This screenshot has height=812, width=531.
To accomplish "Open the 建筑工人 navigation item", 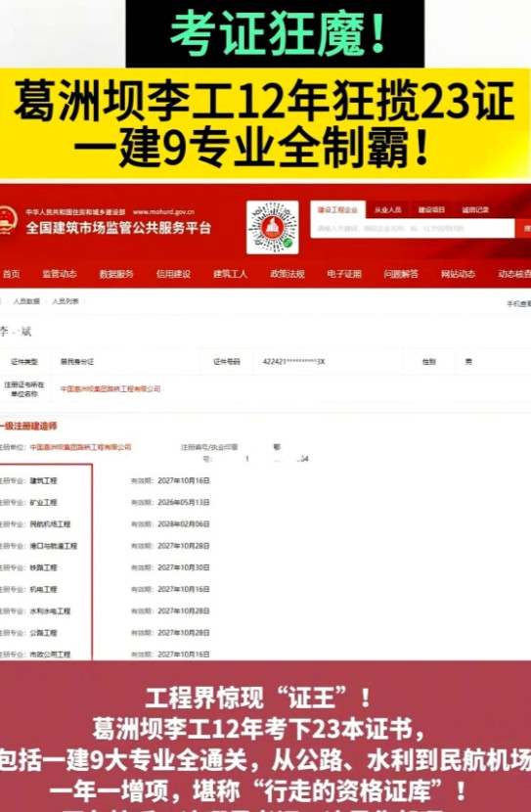I will [x=231, y=274].
